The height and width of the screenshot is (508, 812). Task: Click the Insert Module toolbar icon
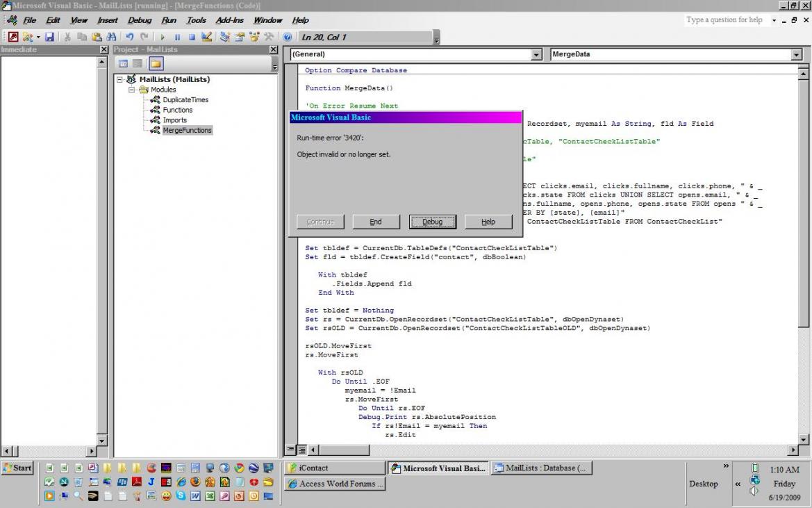coord(27,37)
